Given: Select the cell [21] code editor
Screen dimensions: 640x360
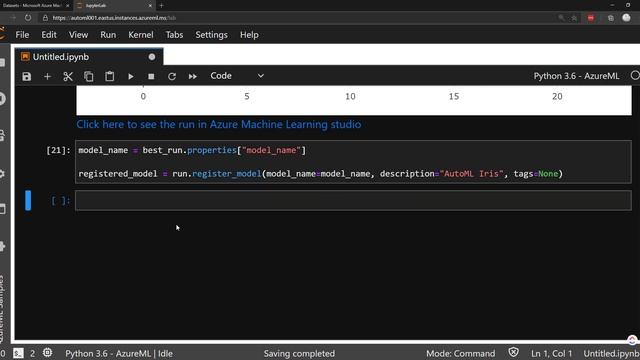Looking at the screenshot, I should 353,162.
